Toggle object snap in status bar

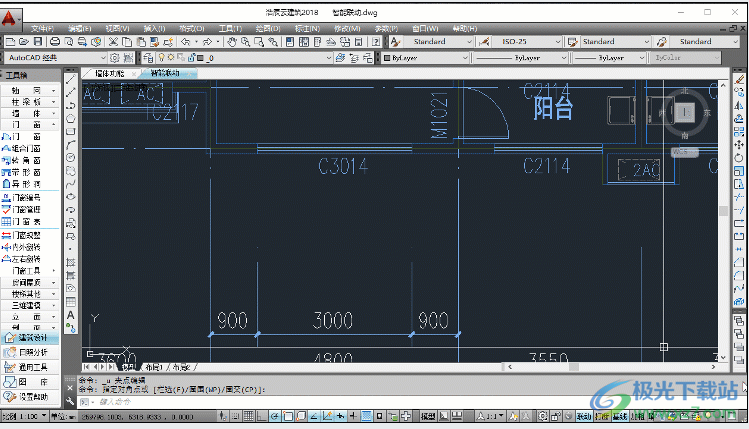(x=288, y=416)
